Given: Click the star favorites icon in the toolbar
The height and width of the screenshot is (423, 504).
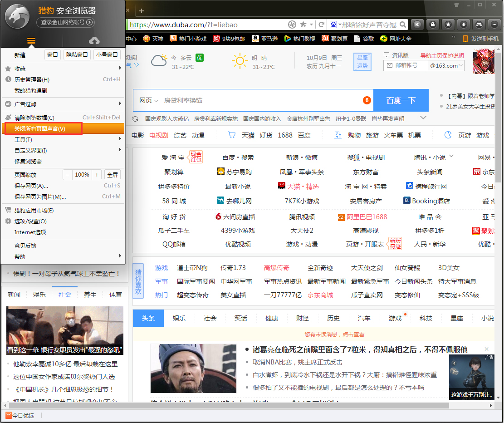Looking at the screenshot, I should (447, 25).
